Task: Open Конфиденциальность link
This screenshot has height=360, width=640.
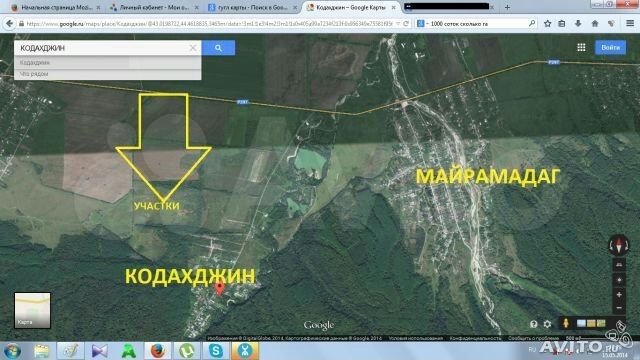Action: [476, 338]
